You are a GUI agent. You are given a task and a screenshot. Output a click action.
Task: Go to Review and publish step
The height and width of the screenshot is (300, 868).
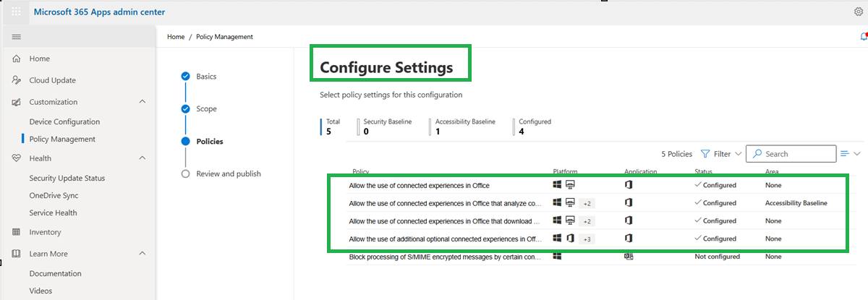[x=229, y=173]
